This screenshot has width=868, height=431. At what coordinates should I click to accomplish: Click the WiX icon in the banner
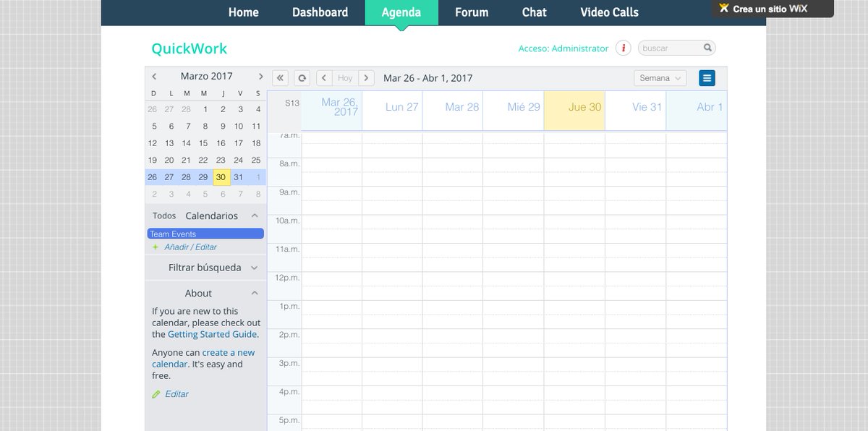723,9
